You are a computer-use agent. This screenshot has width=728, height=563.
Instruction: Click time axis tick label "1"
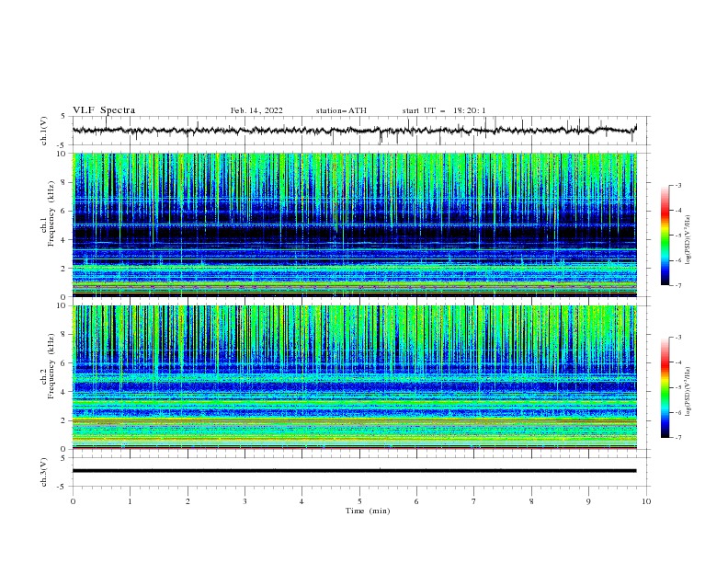tap(130, 501)
